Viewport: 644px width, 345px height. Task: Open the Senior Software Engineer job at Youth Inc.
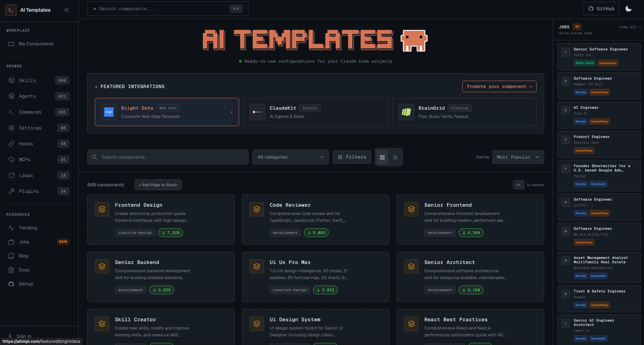pyautogui.click(x=599, y=57)
